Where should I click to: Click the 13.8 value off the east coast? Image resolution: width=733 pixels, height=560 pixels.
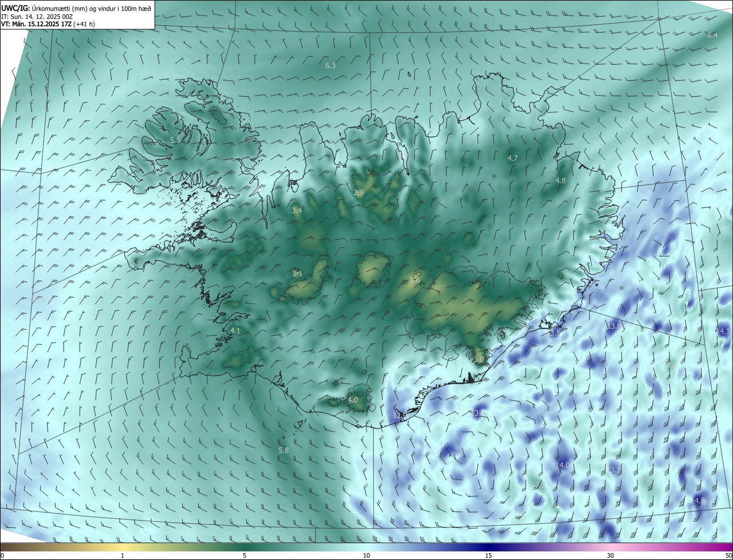(x=613, y=326)
